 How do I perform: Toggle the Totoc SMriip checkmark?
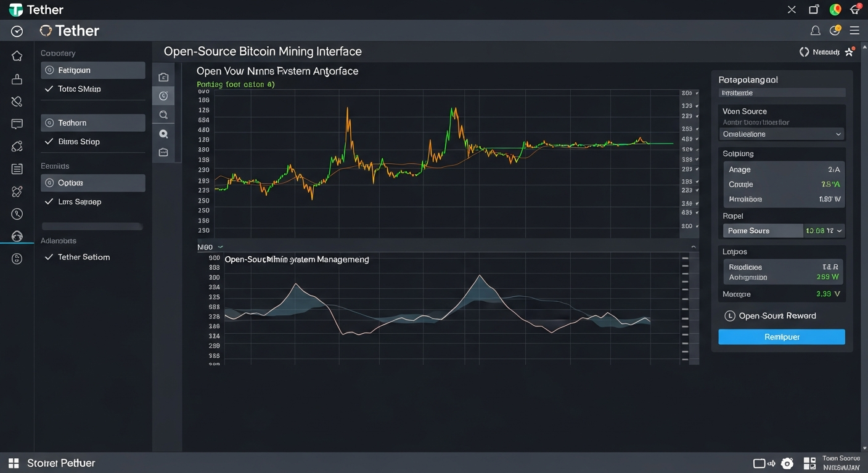click(x=49, y=89)
